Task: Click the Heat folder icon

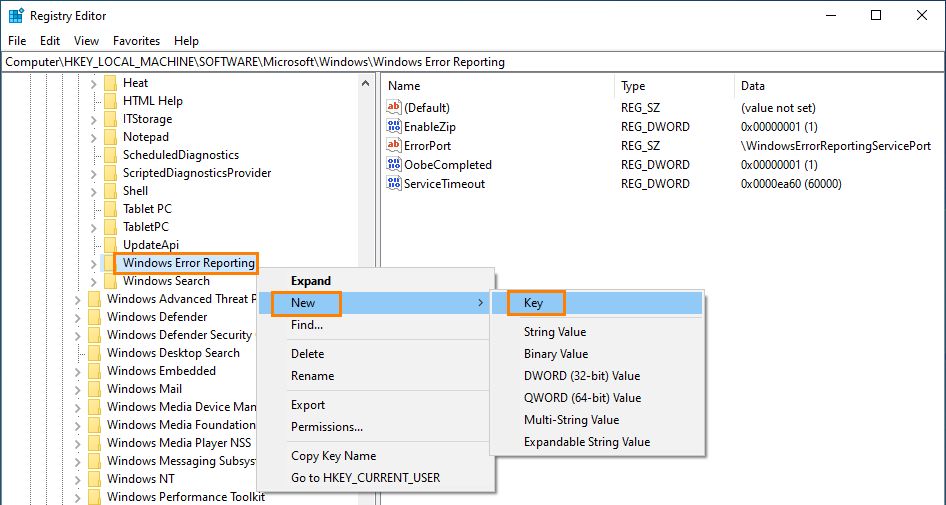Action: click(110, 83)
